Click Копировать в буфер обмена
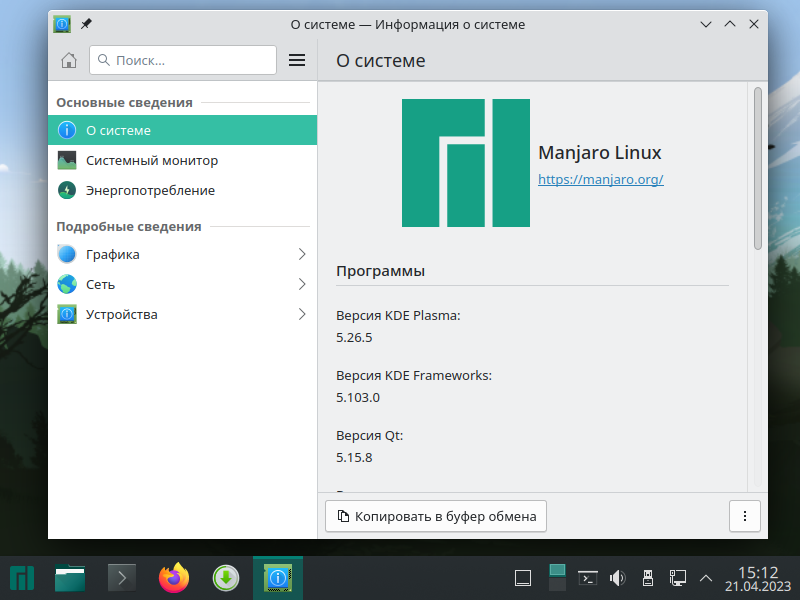 (x=435, y=516)
